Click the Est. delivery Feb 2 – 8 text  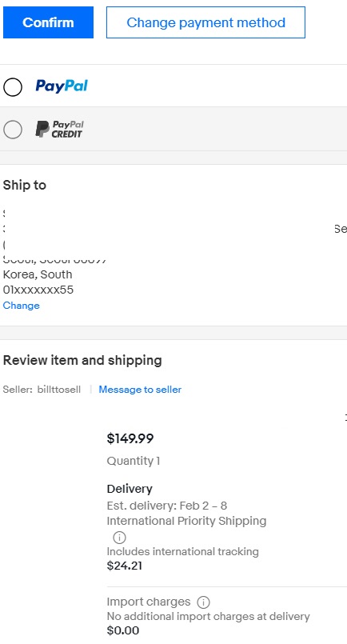167,505
